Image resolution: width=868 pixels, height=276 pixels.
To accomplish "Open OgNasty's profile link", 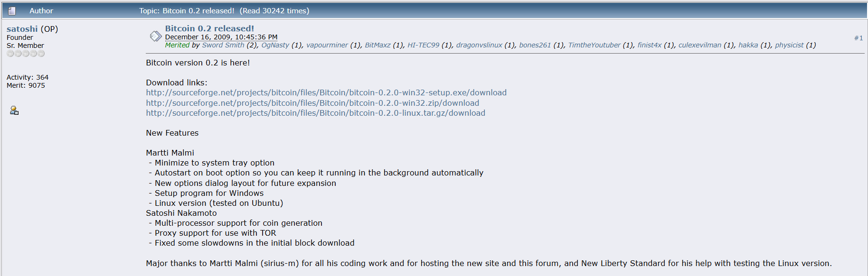I will click(275, 45).
